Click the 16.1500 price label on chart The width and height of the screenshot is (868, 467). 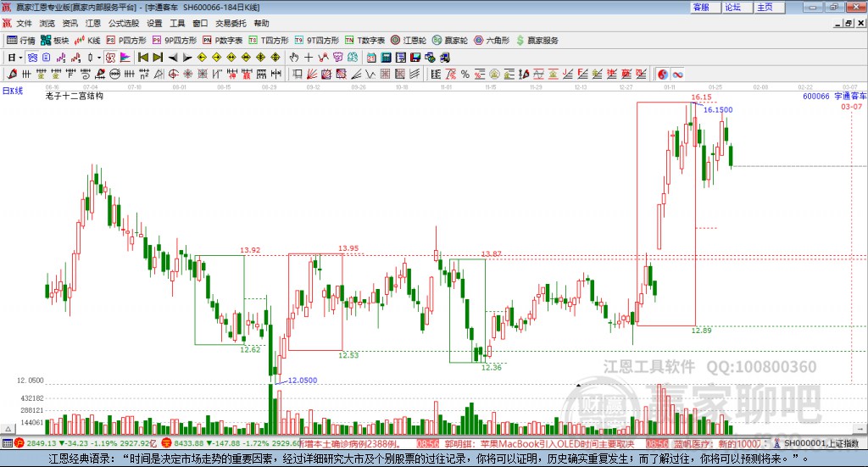[718, 109]
